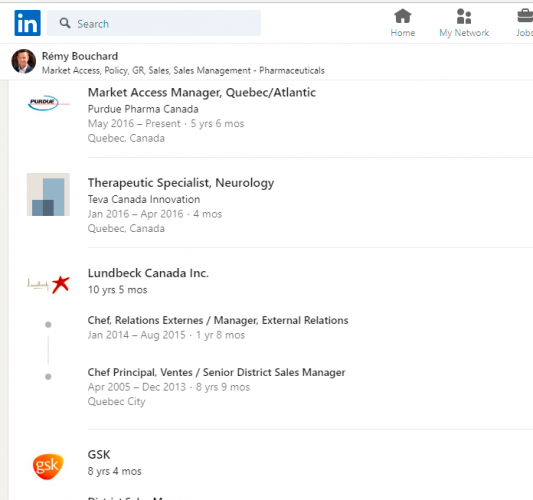
Task: Go to the My Network icon
Action: pyautogui.click(x=464, y=16)
